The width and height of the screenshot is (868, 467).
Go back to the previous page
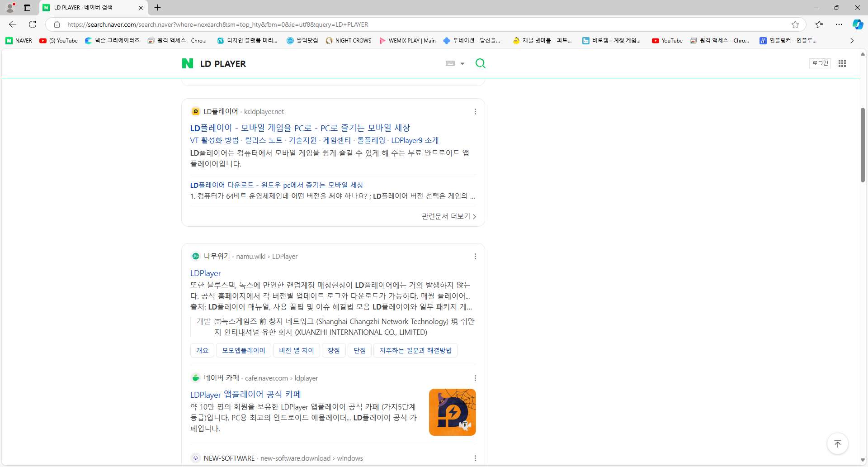[x=13, y=24]
